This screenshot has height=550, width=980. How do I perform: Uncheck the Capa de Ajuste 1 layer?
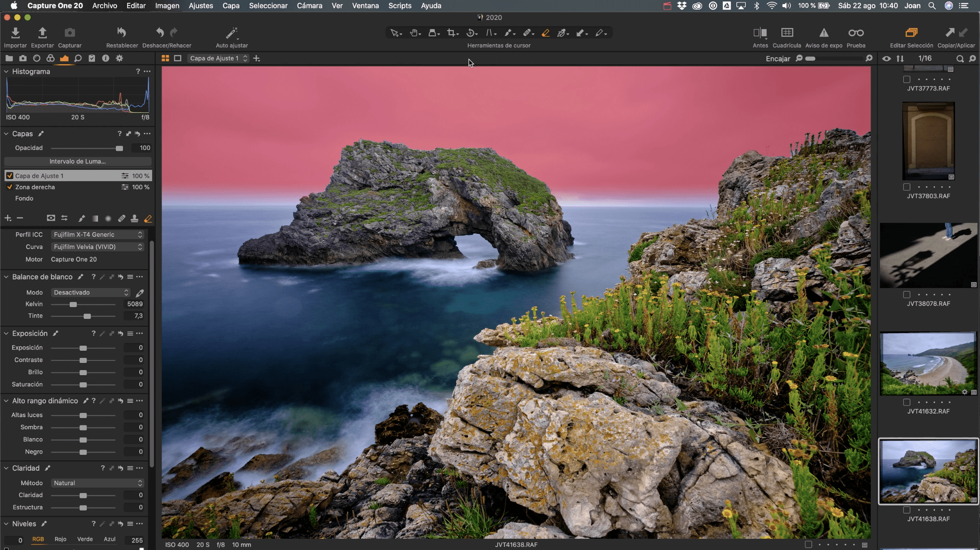click(x=9, y=176)
